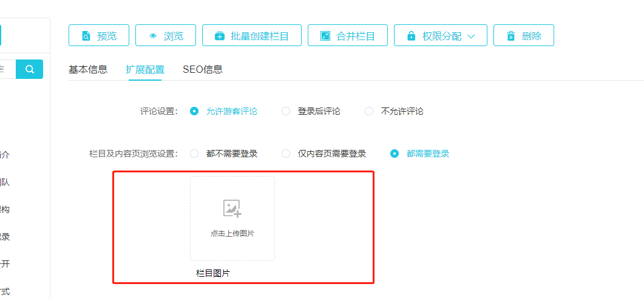Select the 不允许评论 radio option
This screenshot has width=644, height=298.
(369, 111)
